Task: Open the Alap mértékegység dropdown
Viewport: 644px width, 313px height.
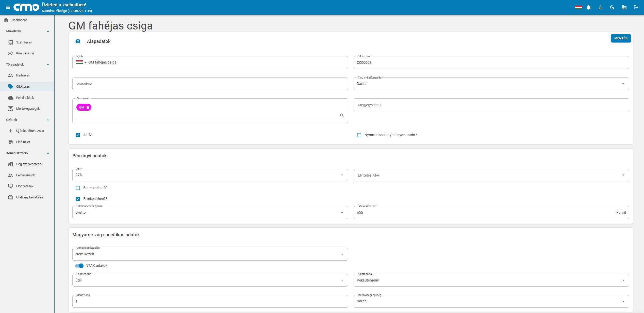Action: point(491,84)
